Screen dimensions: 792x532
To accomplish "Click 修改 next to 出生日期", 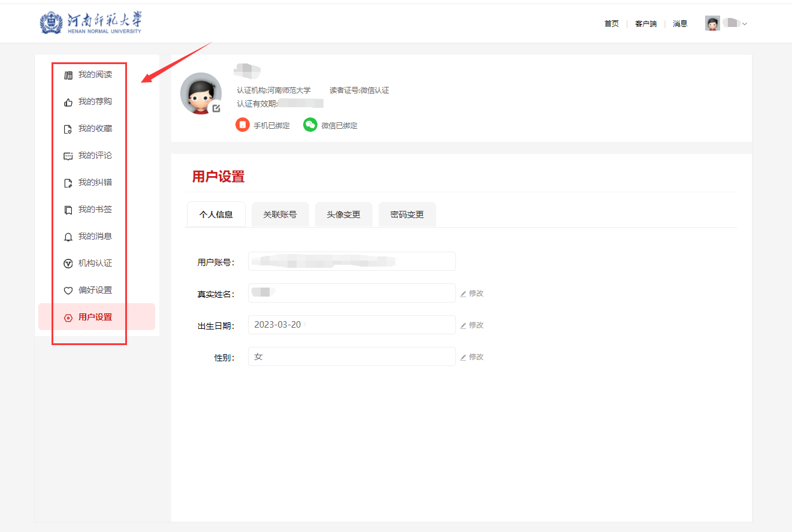I will [x=472, y=325].
